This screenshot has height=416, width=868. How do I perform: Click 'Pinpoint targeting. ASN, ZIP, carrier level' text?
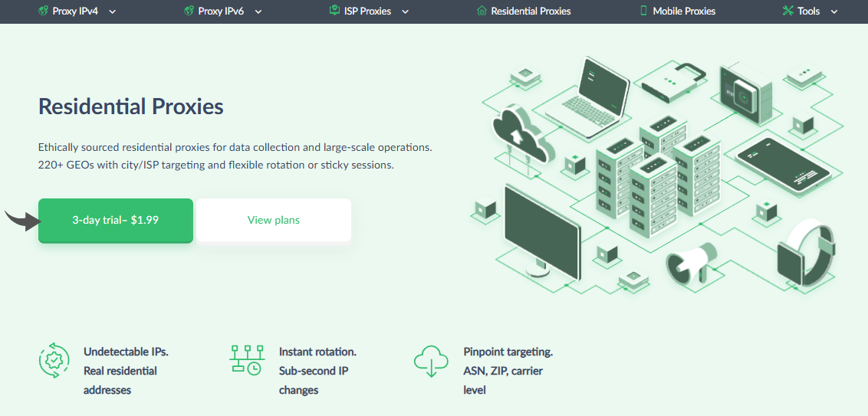tap(508, 371)
